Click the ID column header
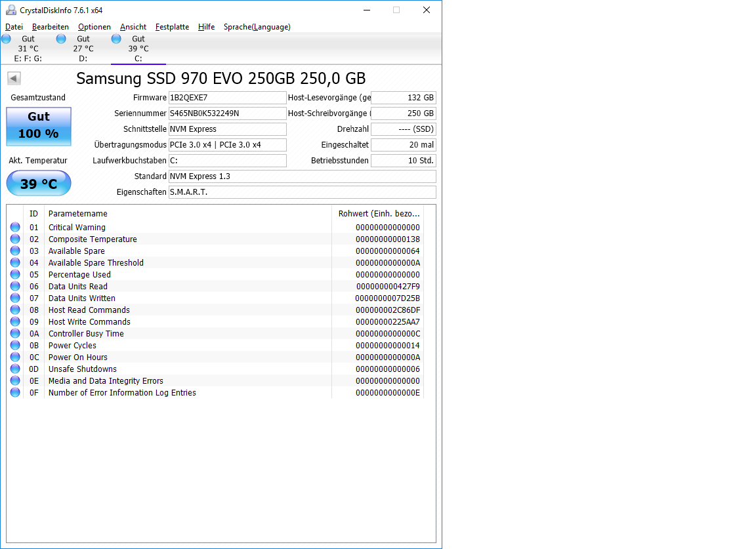This screenshot has width=756, height=549. click(33, 214)
